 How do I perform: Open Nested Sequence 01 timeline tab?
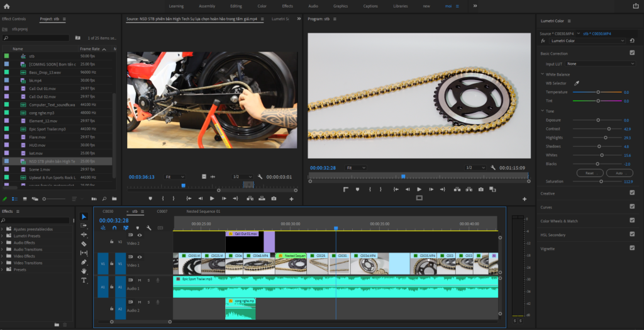click(x=203, y=212)
